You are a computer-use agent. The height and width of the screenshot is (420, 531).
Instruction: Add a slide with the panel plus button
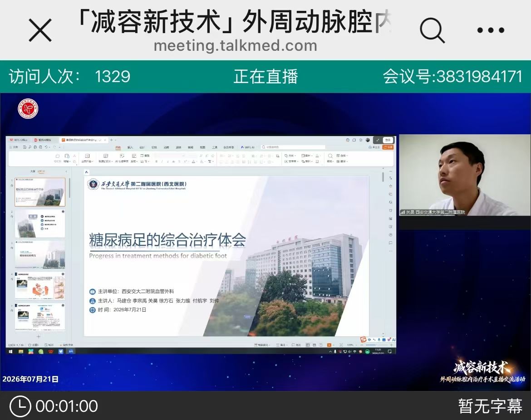click(38, 337)
